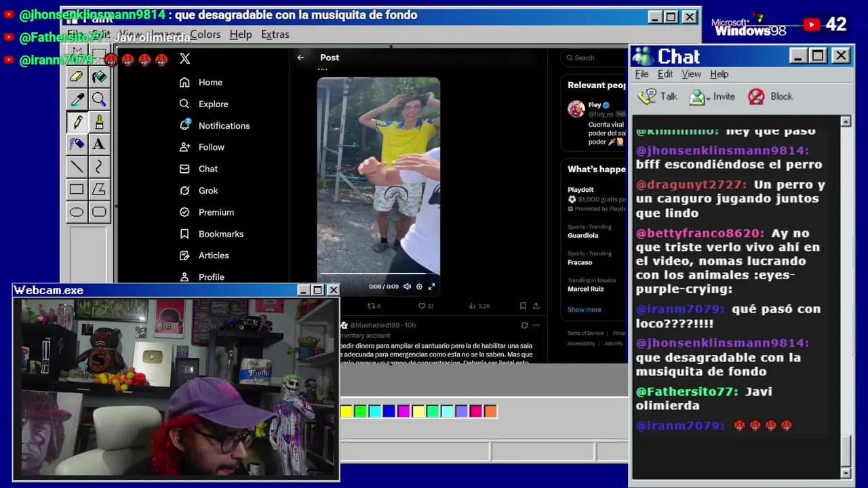Select the Pencil tool in Paint
Image resolution: width=868 pixels, height=488 pixels.
[x=77, y=122]
